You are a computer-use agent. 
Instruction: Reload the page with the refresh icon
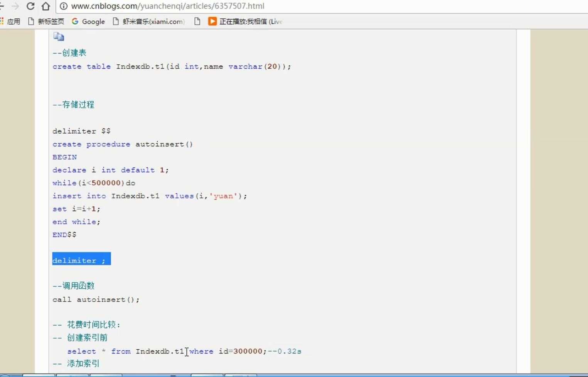(30, 6)
